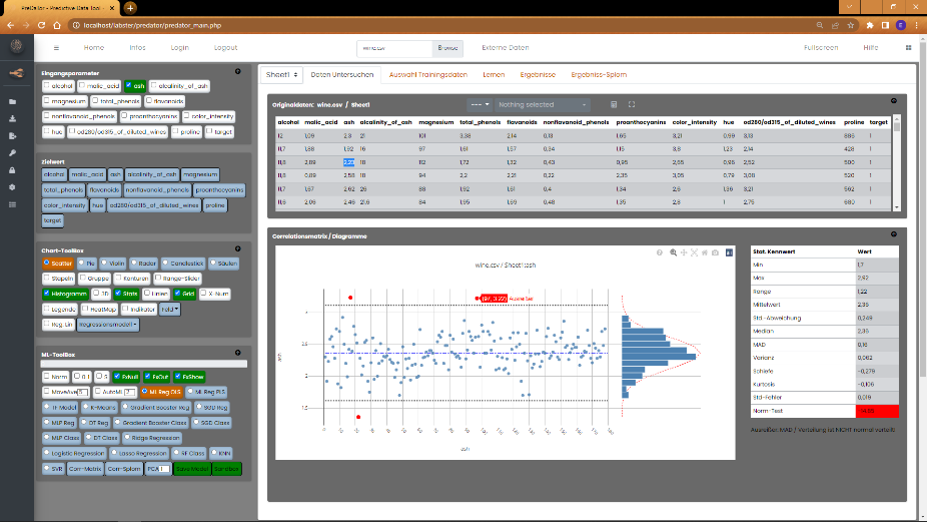Open settings gear in left sidebar
927x522 pixels.
12,187
